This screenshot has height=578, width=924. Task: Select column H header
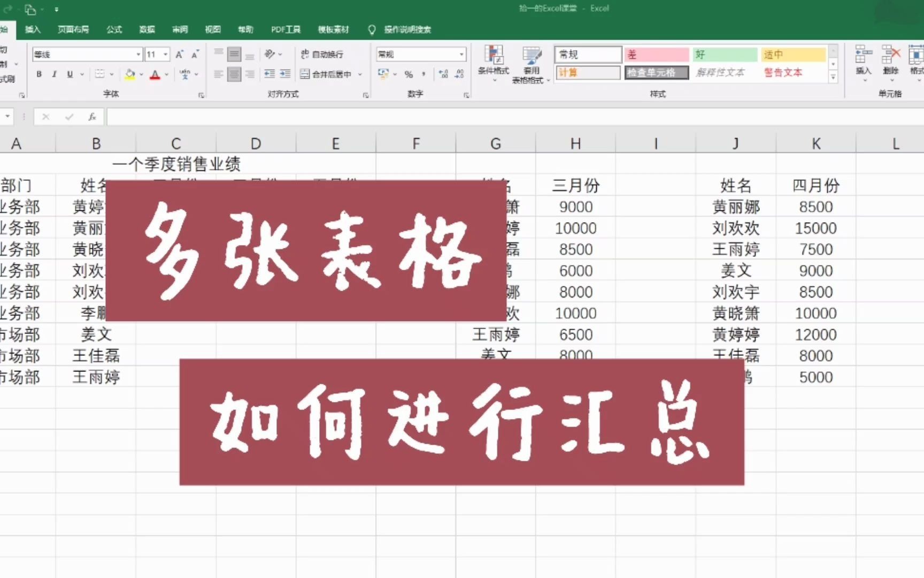[x=575, y=143]
